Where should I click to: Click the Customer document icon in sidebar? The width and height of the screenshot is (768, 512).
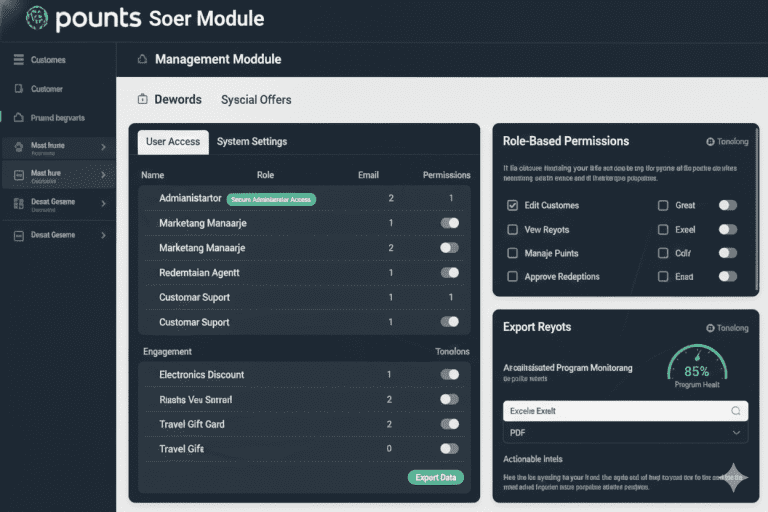point(18,89)
